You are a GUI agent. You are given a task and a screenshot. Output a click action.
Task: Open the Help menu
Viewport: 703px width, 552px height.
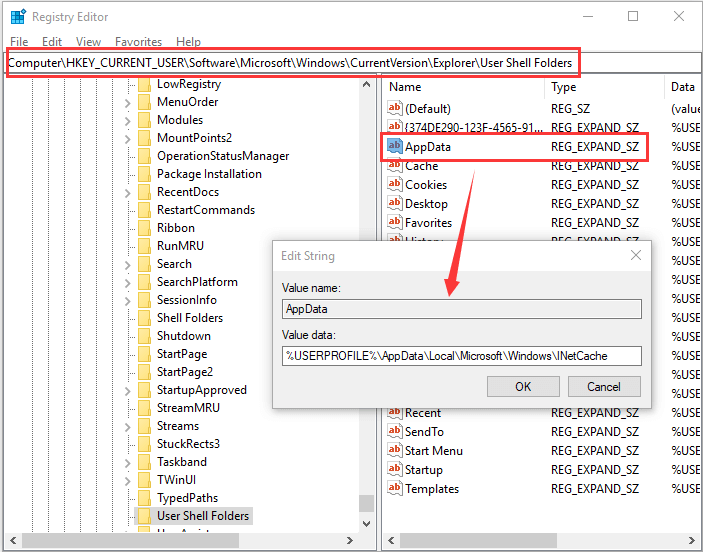tap(188, 42)
